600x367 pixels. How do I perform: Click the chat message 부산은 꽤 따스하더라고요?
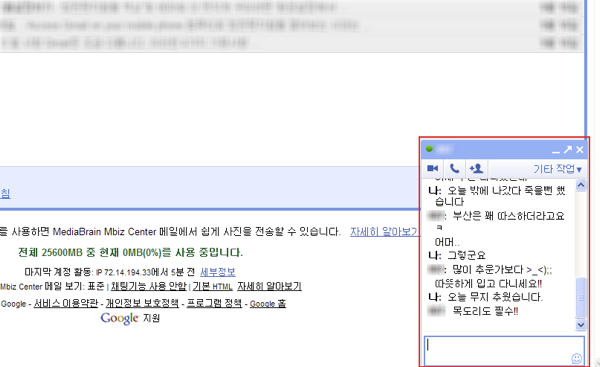pyautogui.click(x=509, y=216)
